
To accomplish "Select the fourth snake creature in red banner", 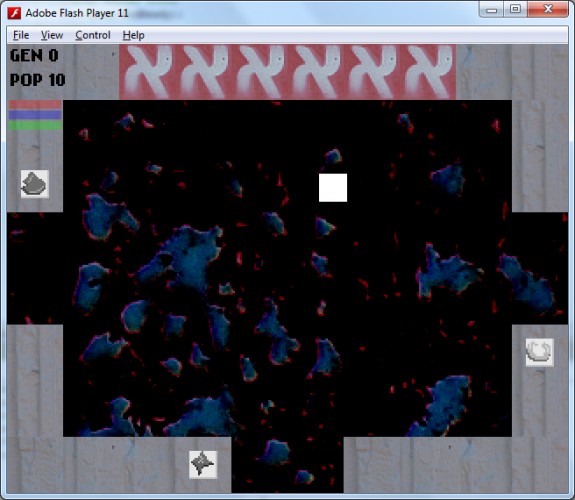I will tap(316, 72).
